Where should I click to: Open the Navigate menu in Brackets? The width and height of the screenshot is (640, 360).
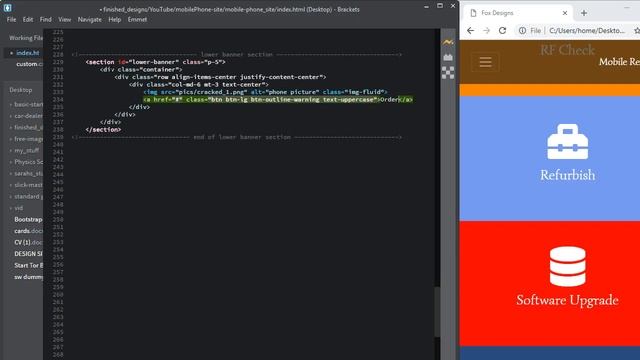pyautogui.click(x=90, y=19)
